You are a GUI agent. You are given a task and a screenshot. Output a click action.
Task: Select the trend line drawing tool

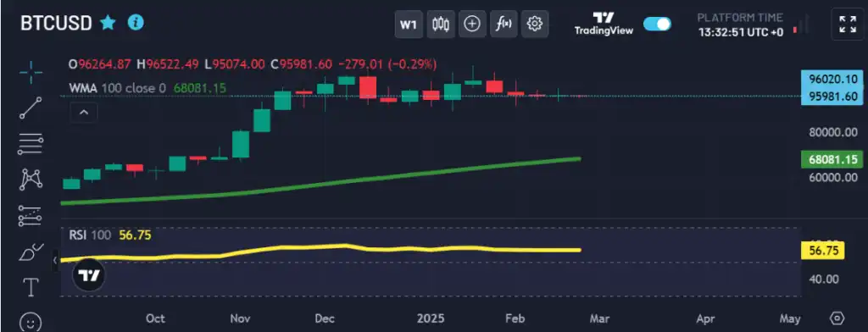pyautogui.click(x=31, y=108)
